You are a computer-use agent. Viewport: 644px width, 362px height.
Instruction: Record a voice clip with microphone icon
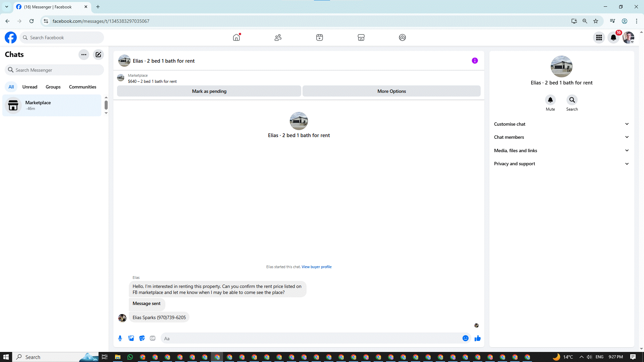point(120,339)
